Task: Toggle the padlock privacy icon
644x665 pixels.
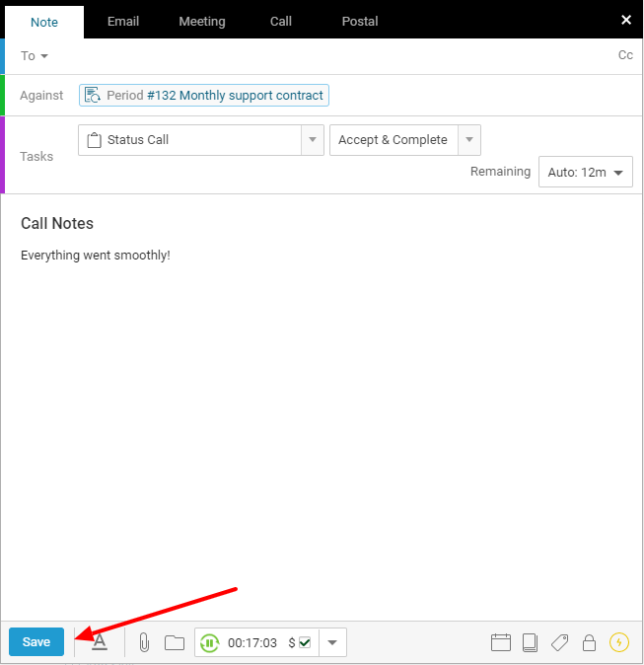Action: click(x=589, y=643)
